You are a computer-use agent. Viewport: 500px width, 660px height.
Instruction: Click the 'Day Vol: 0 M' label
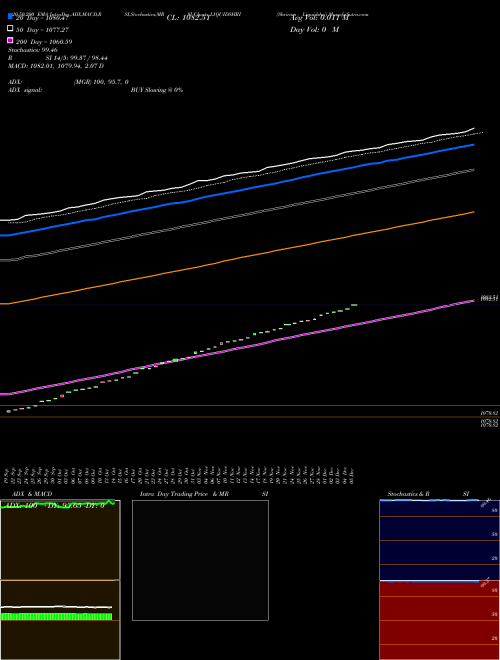(x=314, y=29)
